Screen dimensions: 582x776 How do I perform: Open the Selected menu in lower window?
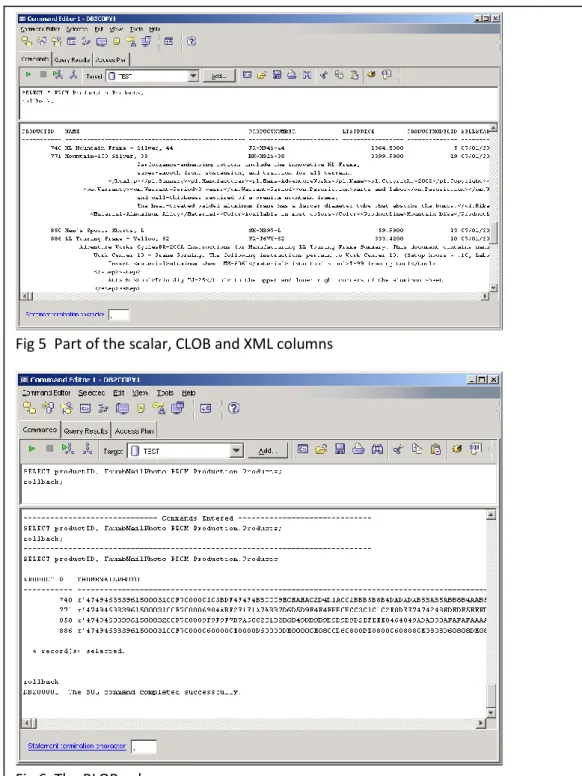(x=92, y=393)
